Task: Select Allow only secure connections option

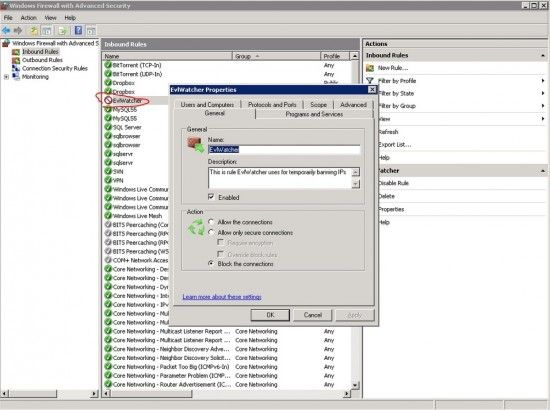Action: [x=211, y=232]
